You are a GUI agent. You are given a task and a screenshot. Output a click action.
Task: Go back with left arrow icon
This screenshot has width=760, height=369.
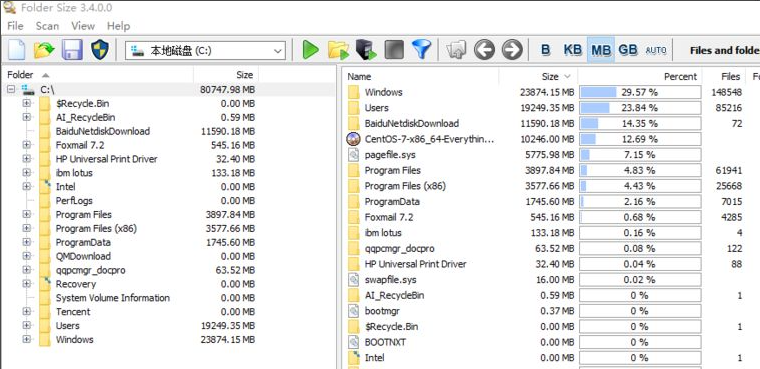tap(484, 50)
